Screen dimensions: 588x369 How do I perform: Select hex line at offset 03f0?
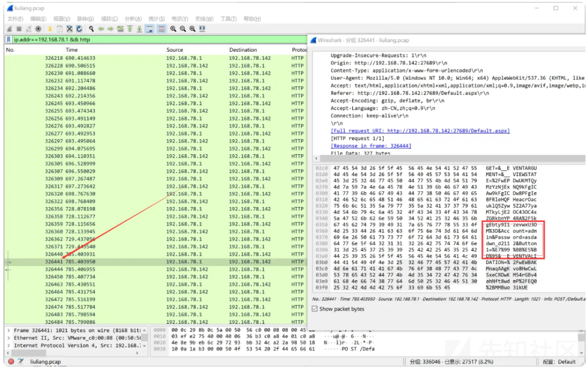coord(421,288)
